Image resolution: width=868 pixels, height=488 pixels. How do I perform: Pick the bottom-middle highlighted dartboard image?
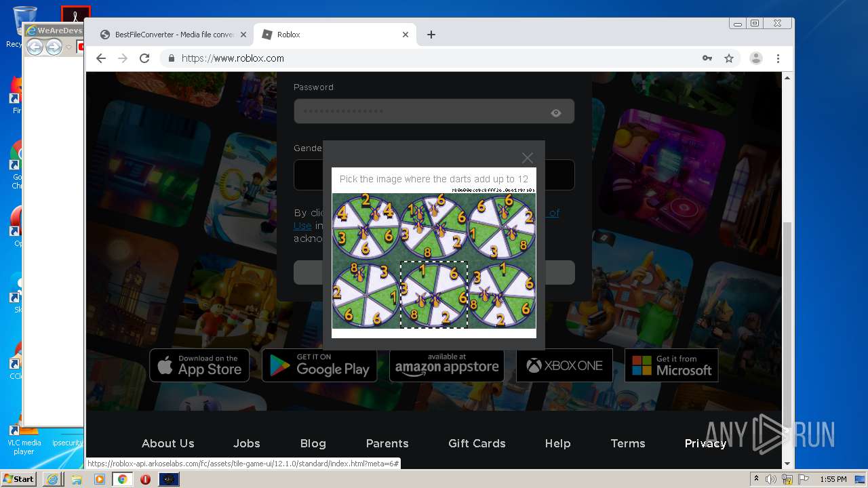434,295
